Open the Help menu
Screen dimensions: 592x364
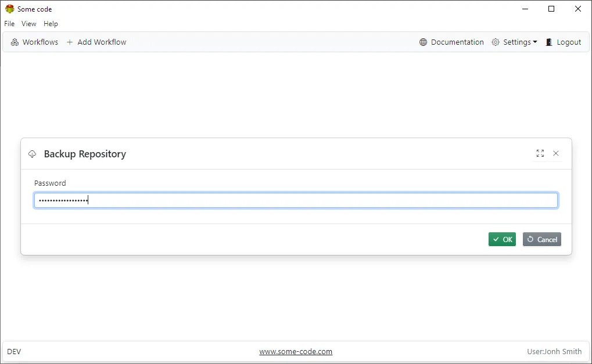coord(51,24)
